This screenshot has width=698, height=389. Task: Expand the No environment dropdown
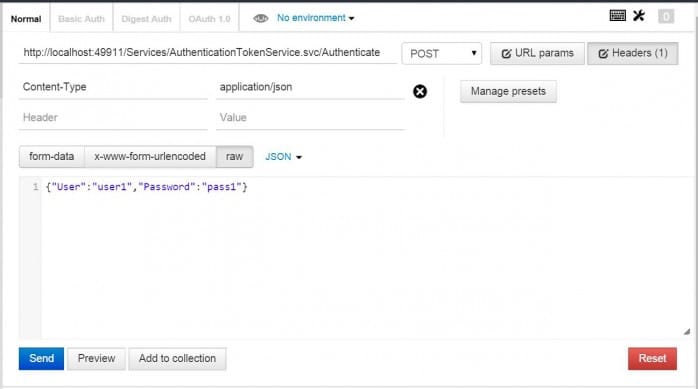[316, 18]
